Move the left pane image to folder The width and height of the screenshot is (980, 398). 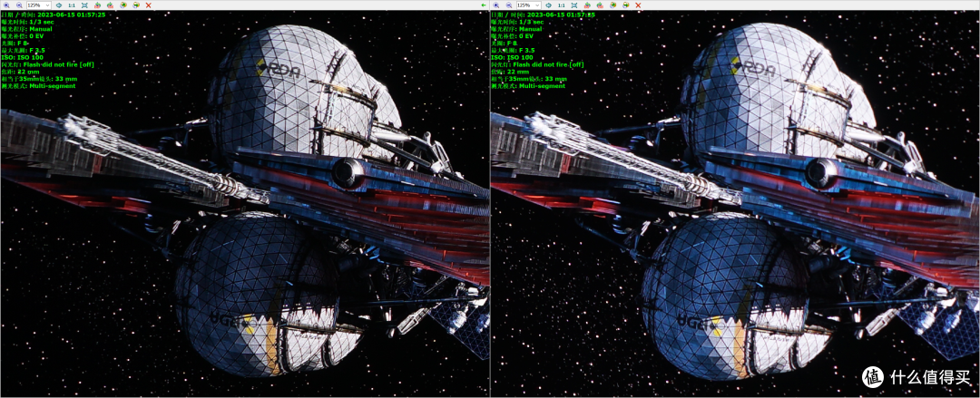click(x=135, y=5)
